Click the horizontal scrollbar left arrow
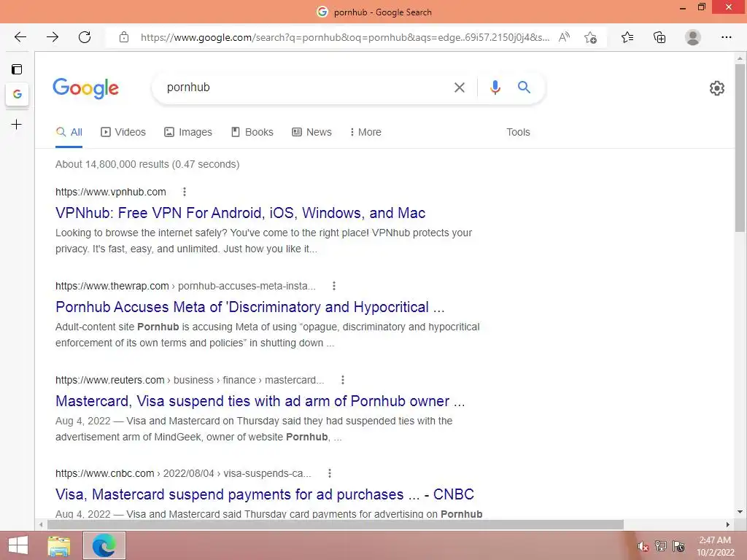 tap(41, 524)
